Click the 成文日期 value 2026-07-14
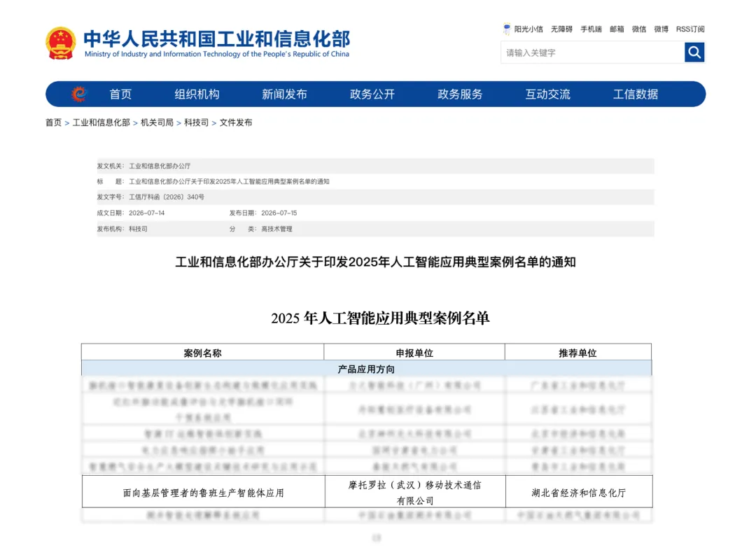The height and width of the screenshot is (557, 756). tap(146, 213)
